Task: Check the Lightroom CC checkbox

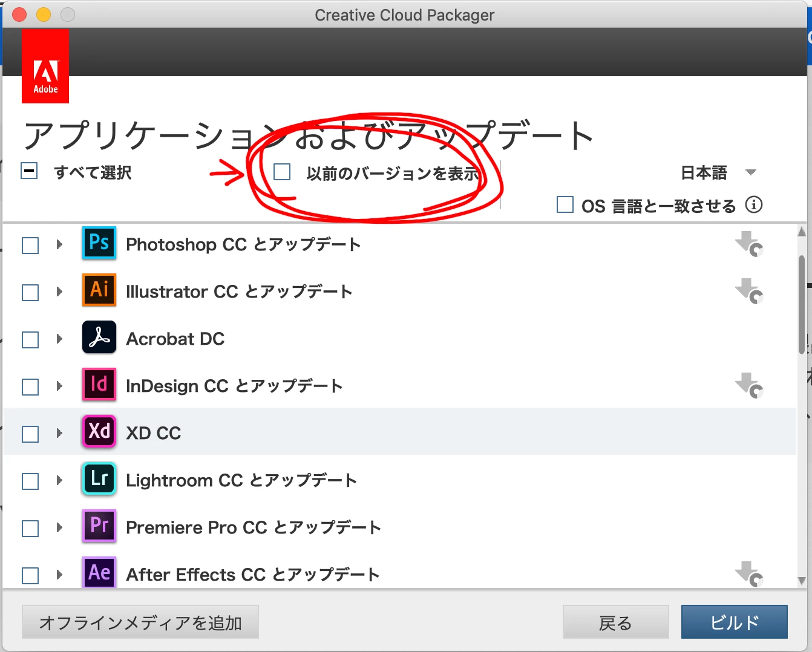Action: click(x=30, y=481)
